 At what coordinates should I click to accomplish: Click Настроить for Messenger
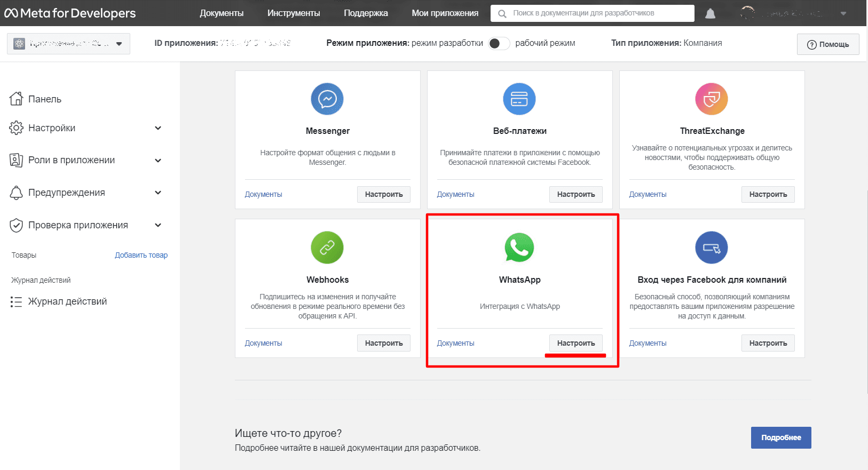click(x=384, y=194)
